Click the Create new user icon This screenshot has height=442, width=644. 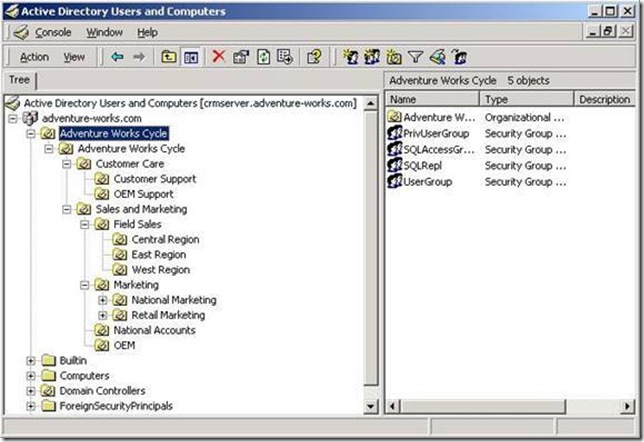point(350,57)
